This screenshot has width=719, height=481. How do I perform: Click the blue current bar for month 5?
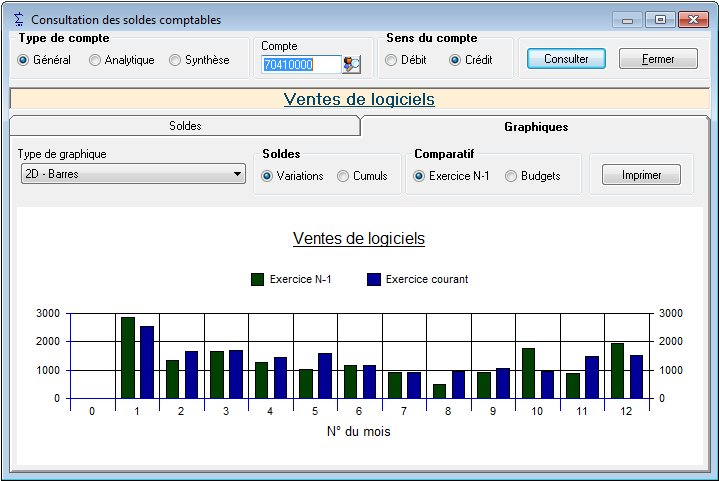tap(325, 376)
